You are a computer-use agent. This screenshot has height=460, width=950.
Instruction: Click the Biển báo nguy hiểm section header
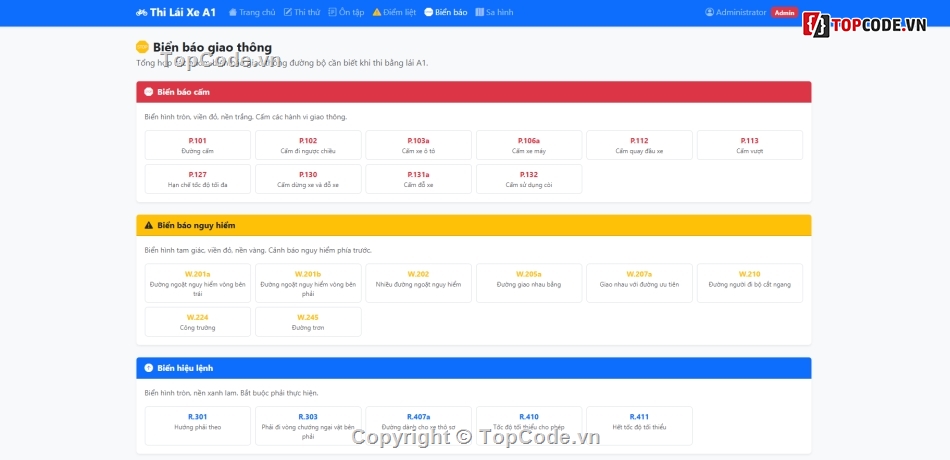[x=474, y=225]
